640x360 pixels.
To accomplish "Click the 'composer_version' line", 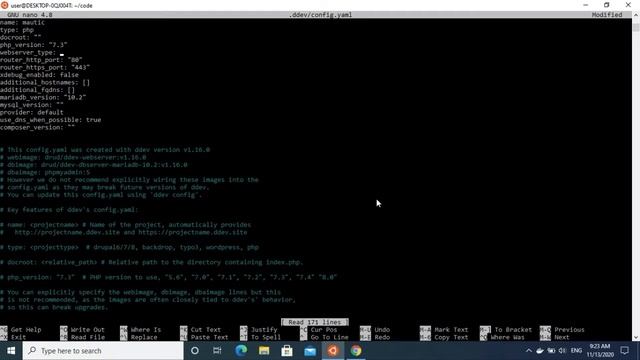I will click(38, 127).
